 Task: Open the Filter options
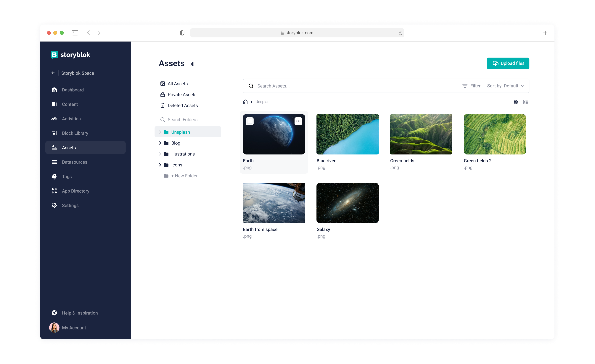(x=471, y=86)
